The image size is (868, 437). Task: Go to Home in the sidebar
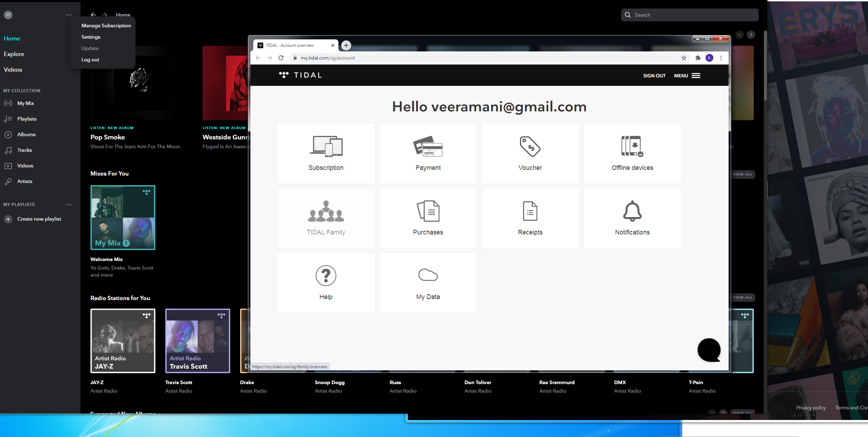click(x=12, y=38)
